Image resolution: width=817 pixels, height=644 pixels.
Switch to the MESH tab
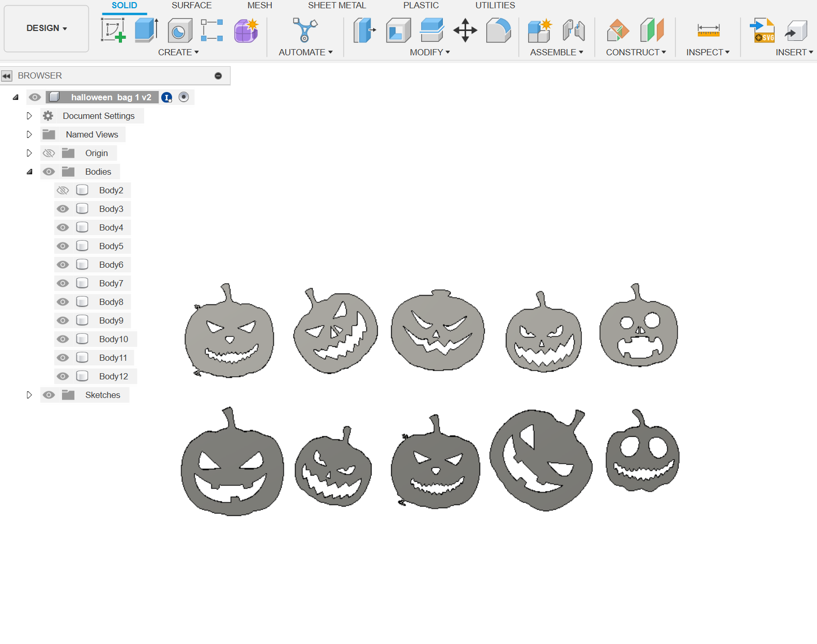[x=259, y=6]
